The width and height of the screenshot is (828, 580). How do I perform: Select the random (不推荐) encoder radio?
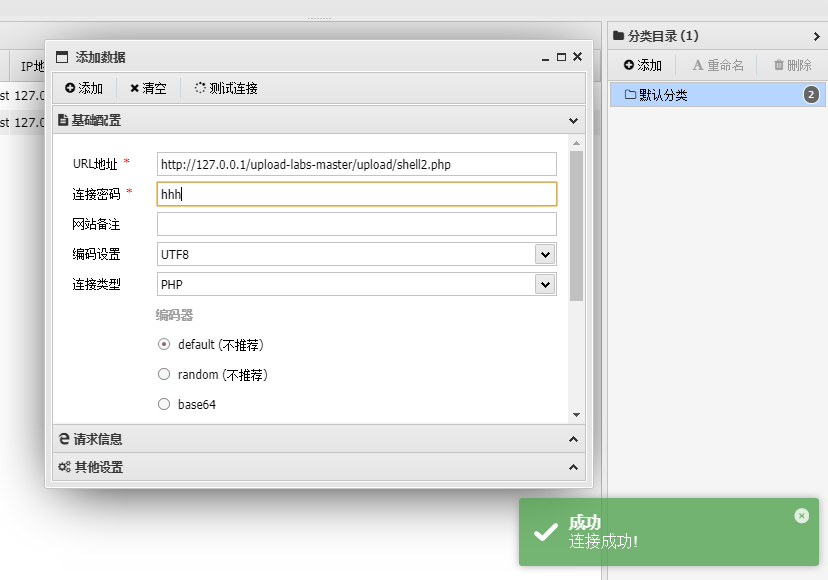(x=164, y=375)
